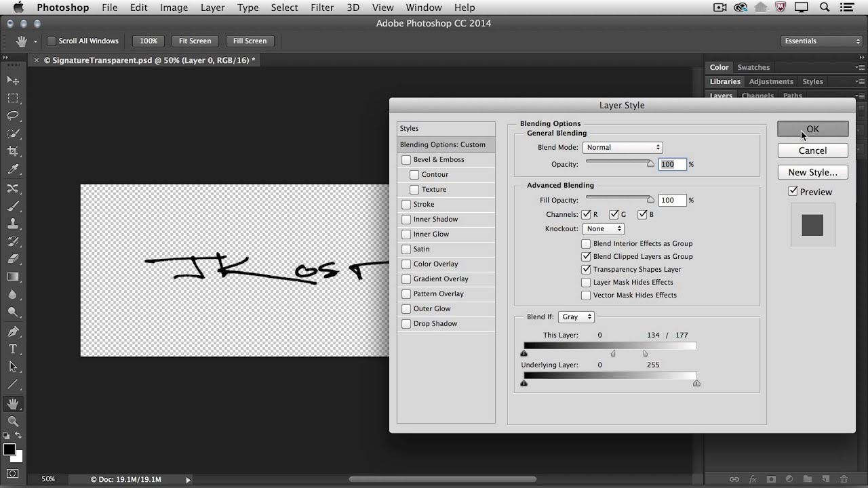This screenshot has width=868, height=488.
Task: Click the link layers icon
Action: [734, 479]
